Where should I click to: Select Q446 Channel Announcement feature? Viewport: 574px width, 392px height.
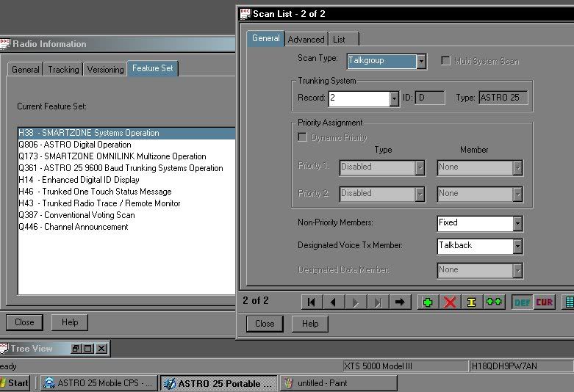click(x=126, y=226)
